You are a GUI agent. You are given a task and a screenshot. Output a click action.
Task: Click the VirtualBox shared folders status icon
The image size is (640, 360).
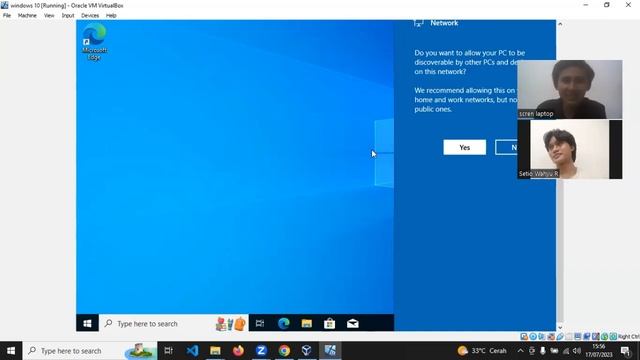pyautogui.click(x=569, y=336)
